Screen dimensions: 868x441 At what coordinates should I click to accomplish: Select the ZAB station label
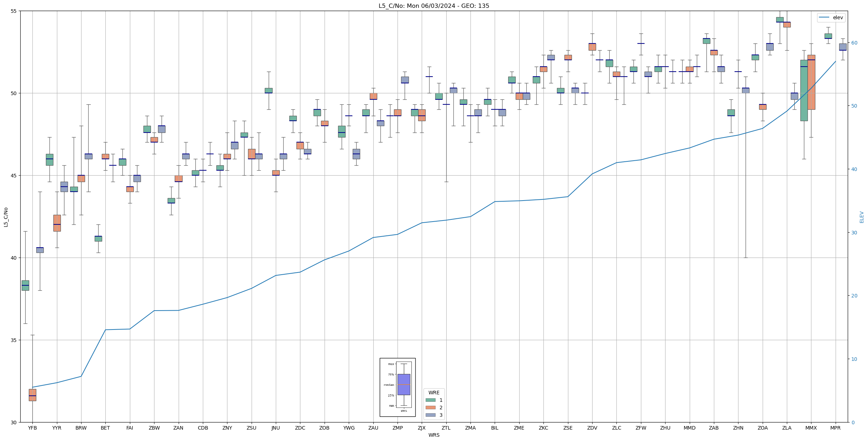714,428
